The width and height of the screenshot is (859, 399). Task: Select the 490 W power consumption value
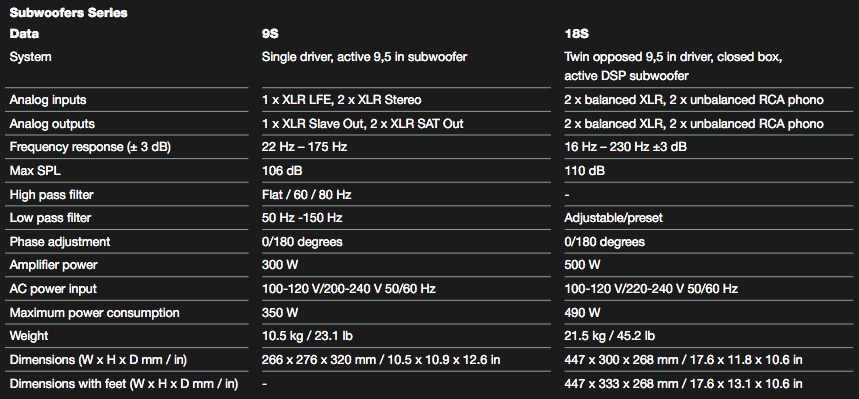[582, 313]
